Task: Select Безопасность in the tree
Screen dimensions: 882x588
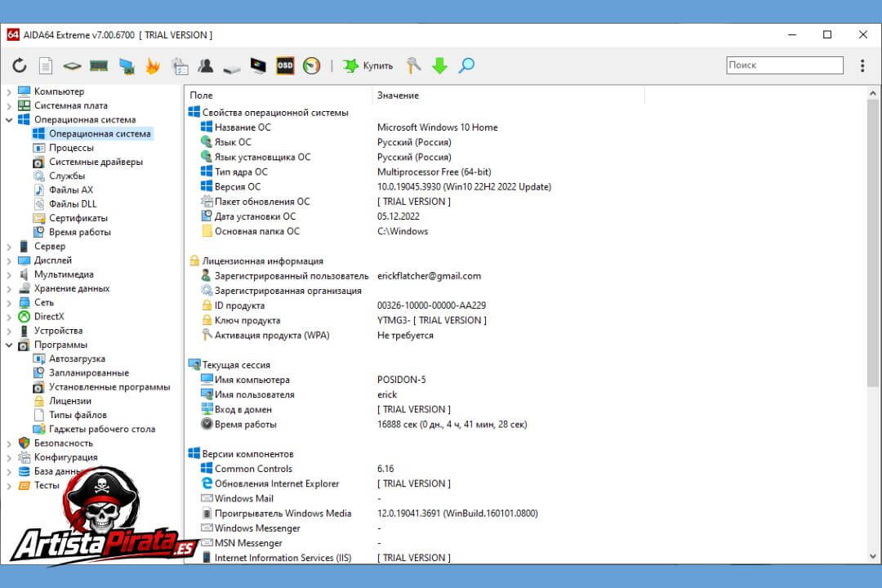Action: tap(63, 443)
